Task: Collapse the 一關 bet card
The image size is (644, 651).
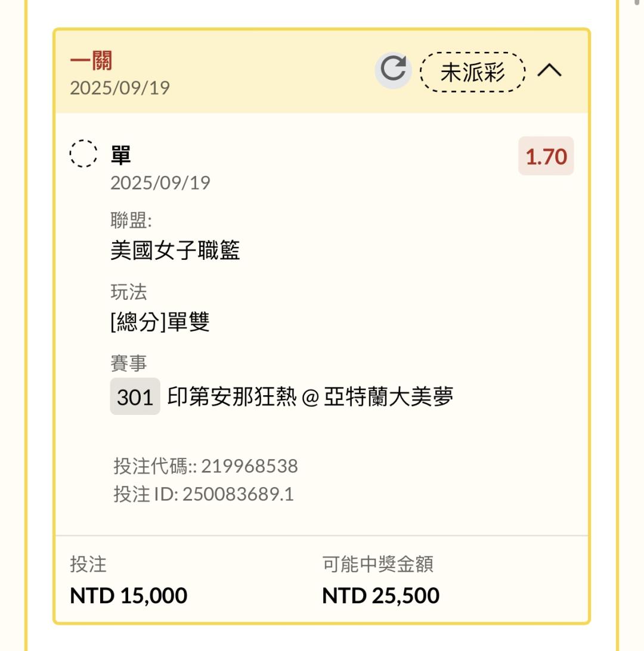Action: [549, 70]
